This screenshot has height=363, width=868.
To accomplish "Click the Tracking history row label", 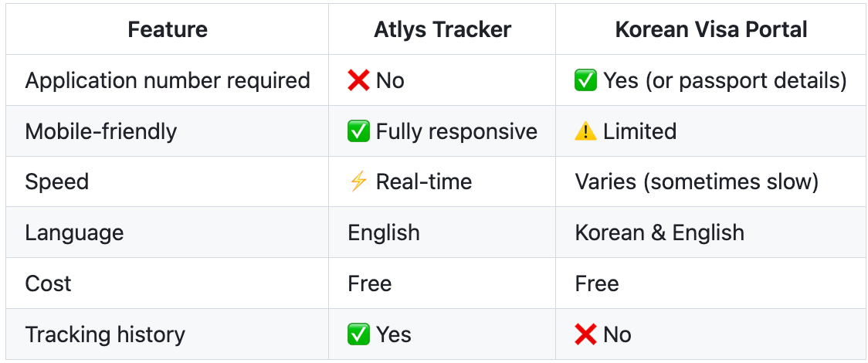I will (x=105, y=334).
